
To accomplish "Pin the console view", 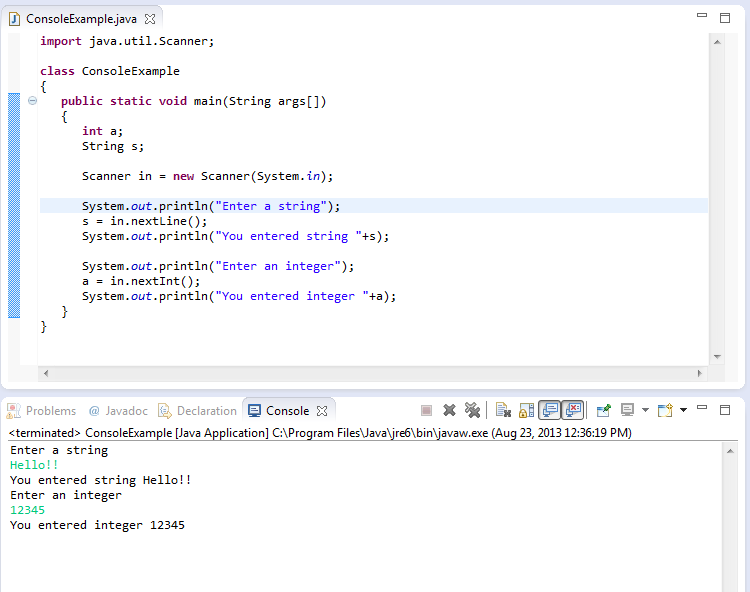I will click(x=604, y=410).
